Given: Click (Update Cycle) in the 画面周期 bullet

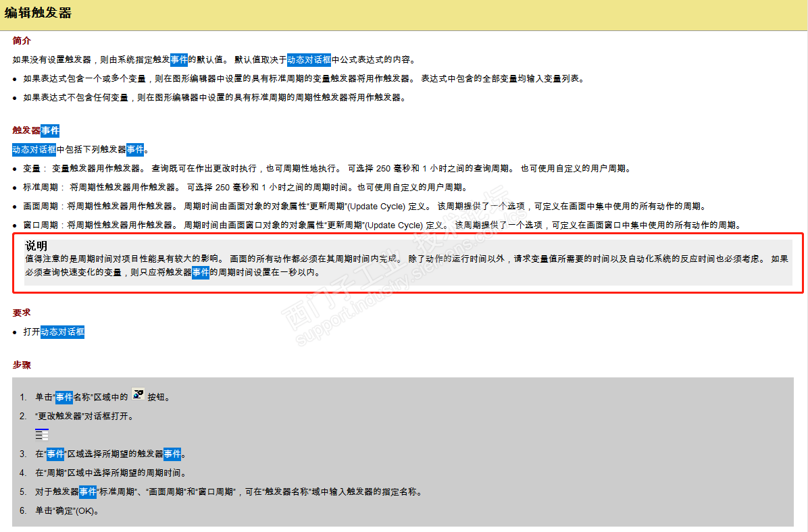Looking at the screenshot, I should tap(377, 207).
